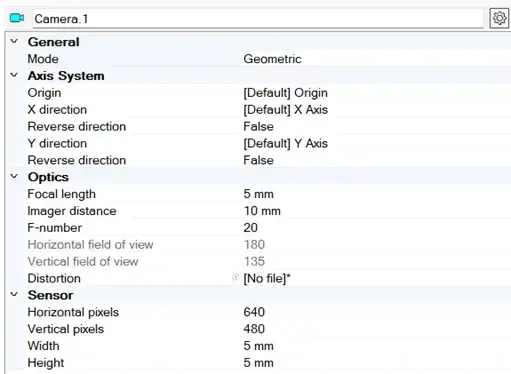Select the X direction value
511x374 pixels.
pos(286,110)
